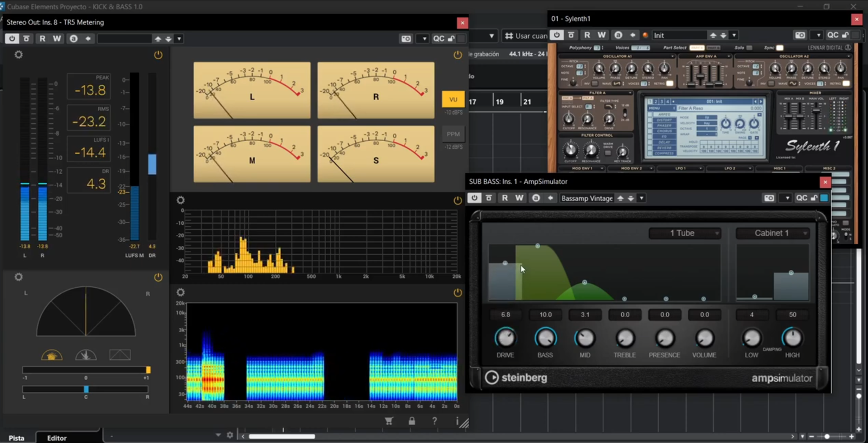
Task: Click the AmpSimulator DRIVE knob
Action: (x=505, y=338)
